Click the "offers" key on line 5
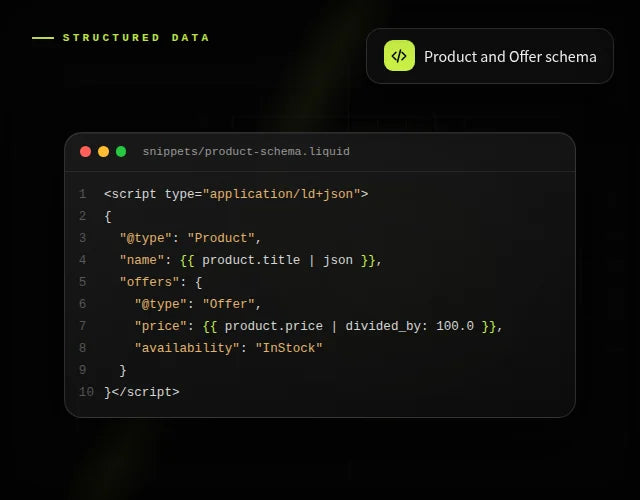This screenshot has height=500, width=640. [149, 282]
